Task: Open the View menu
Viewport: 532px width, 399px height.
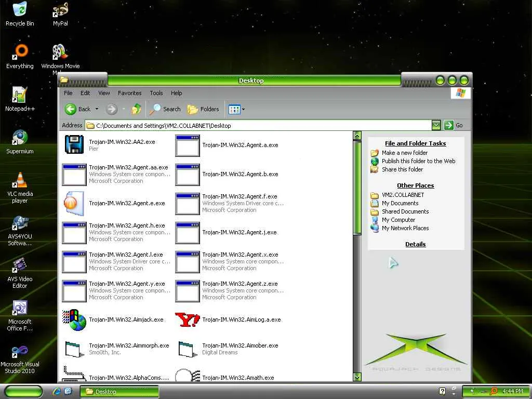Action: [104, 93]
